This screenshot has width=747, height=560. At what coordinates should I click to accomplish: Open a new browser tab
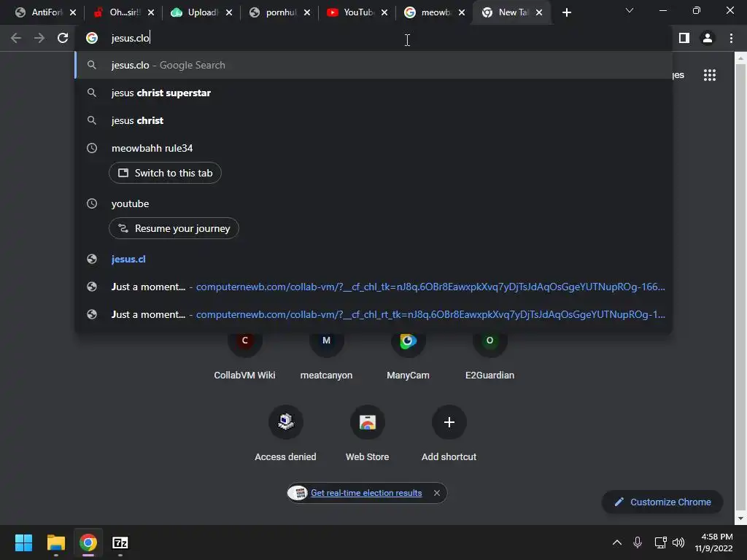coord(566,12)
